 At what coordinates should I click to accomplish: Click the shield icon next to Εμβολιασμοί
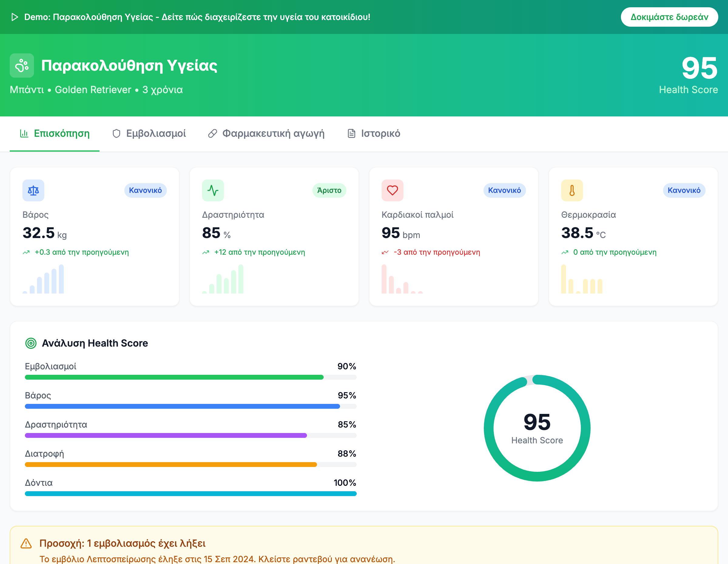point(116,134)
